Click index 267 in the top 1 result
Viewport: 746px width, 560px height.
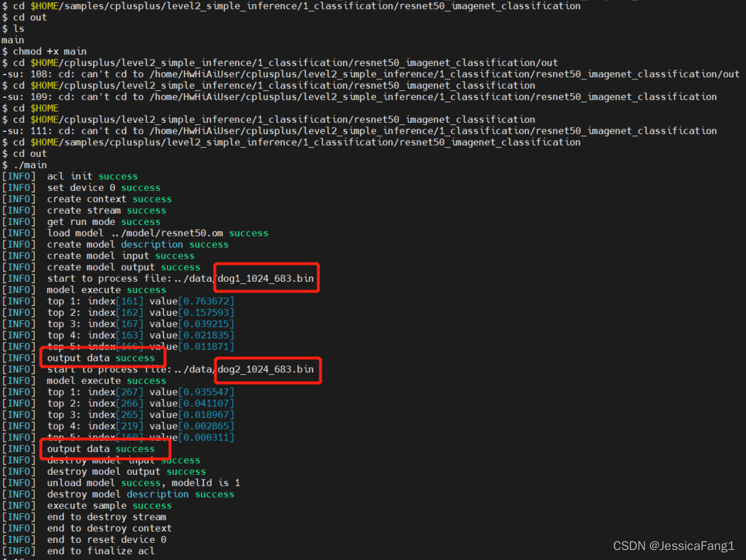pyautogui.click(x=129, y=392)
